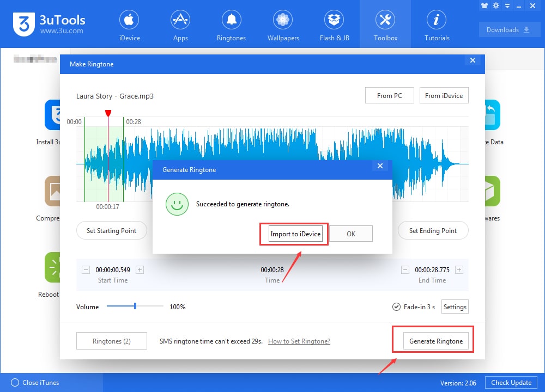Increase Start Time with plus stepper
Image resolution: width=545 pixels, height=392 pixels.
click(x=140, y=269)
